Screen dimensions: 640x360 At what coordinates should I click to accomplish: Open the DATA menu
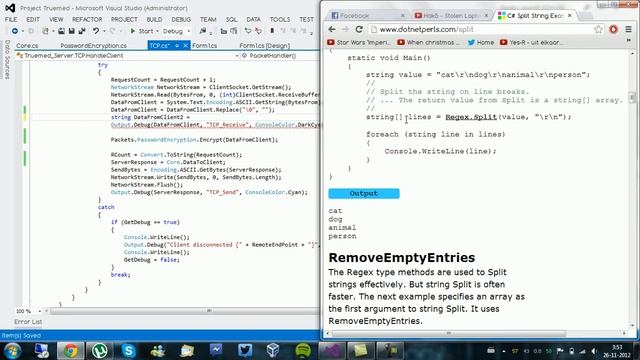click(x=253, y=20)
